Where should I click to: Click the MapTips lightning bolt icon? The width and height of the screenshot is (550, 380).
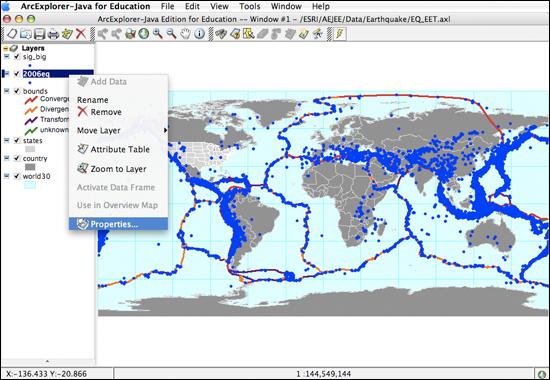pyautogui.click(x=340, y=34)
